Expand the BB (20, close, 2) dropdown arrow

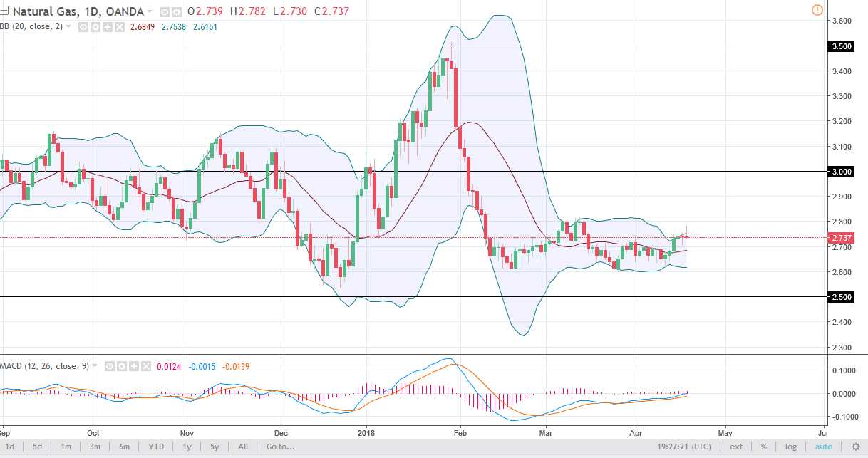tap(68, 26)
